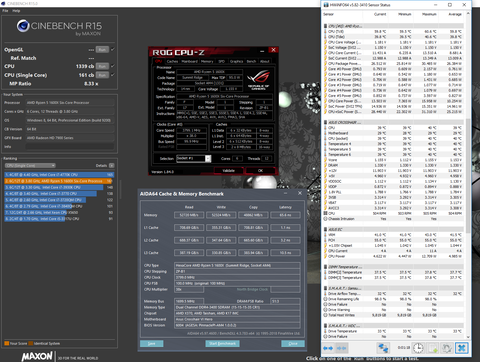The image size is (480, 362).
Task: Expand the ranking Details arrow
Action: point(112,165)
